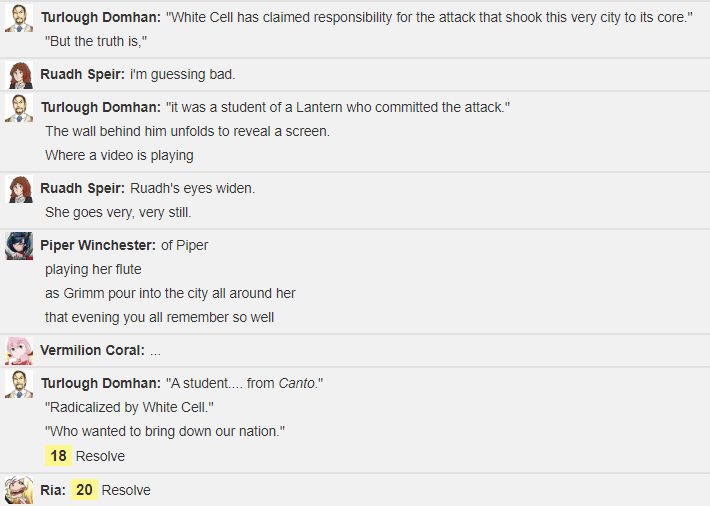Click Turlough Domhan's avatar beside the Canto message

[19, 384]
